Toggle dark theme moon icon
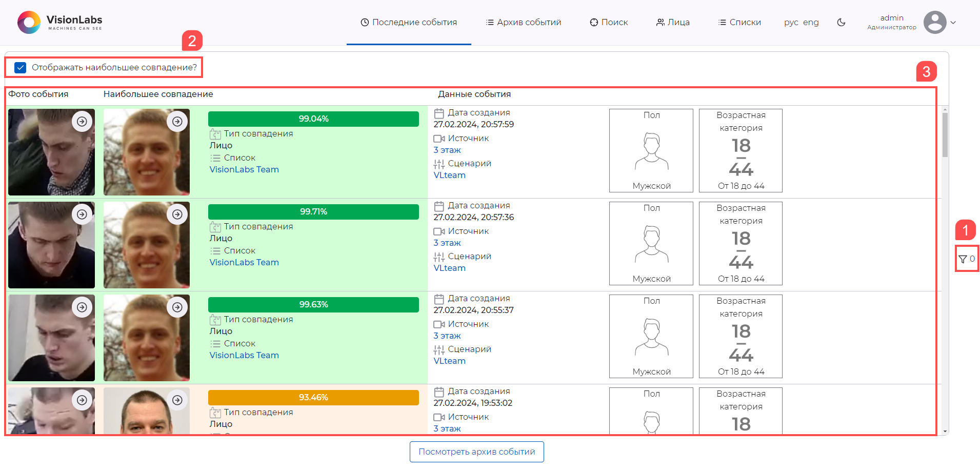The width and height of the screenshot is (980, 469). coord(841,22)
